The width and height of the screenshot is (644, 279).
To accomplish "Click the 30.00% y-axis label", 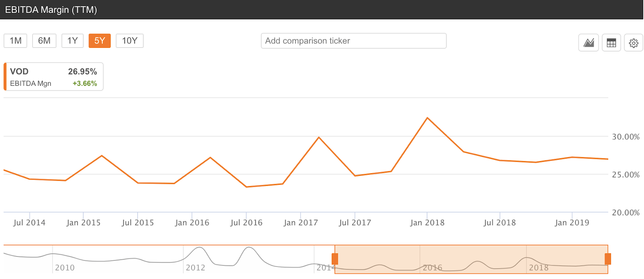I will coord(626,137).
